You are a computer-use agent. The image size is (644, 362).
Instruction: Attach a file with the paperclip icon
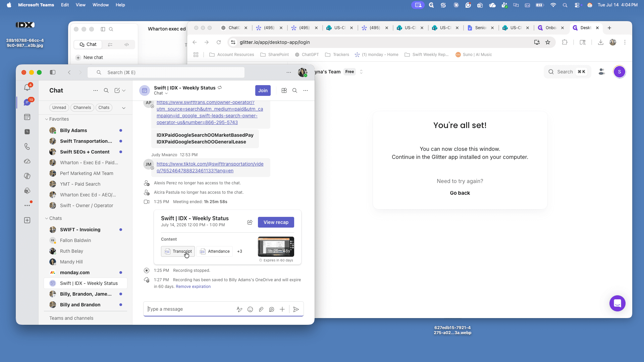(261, 309)
